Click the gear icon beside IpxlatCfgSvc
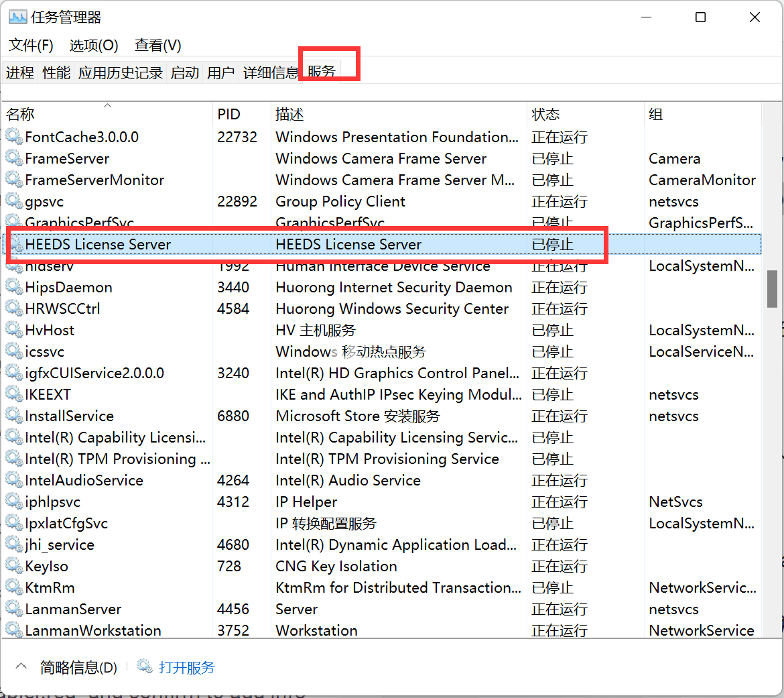This screenshot has height=698, width=784. coord(14,524)
